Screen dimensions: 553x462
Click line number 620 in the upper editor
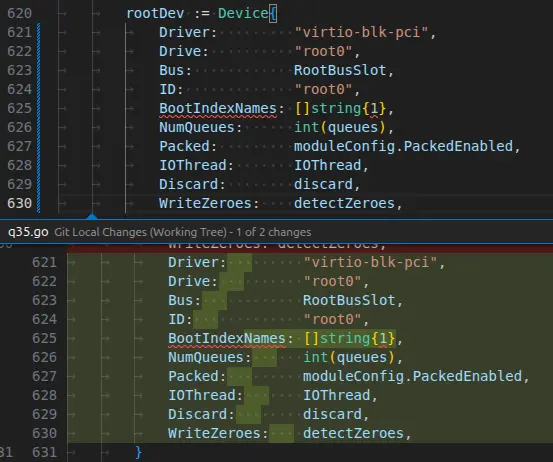[19, 13]
